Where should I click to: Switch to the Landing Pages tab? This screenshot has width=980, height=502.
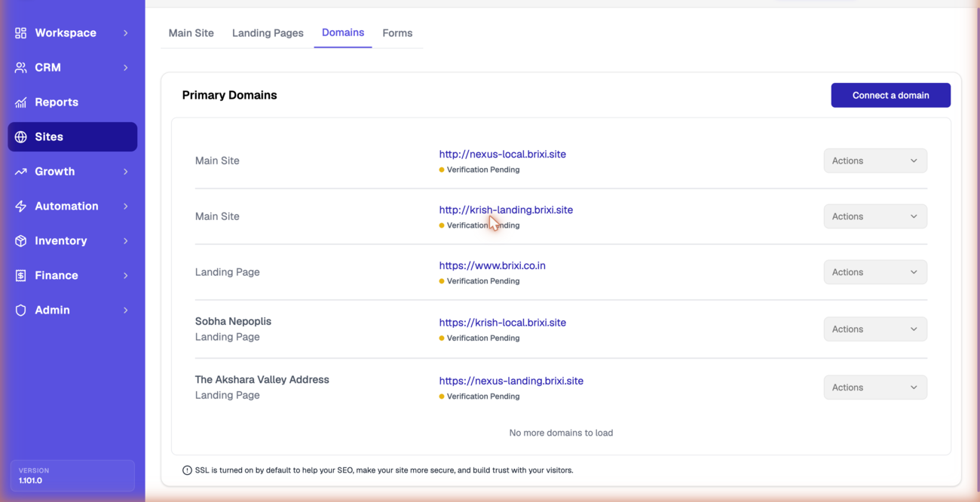(x=268, y=33)
